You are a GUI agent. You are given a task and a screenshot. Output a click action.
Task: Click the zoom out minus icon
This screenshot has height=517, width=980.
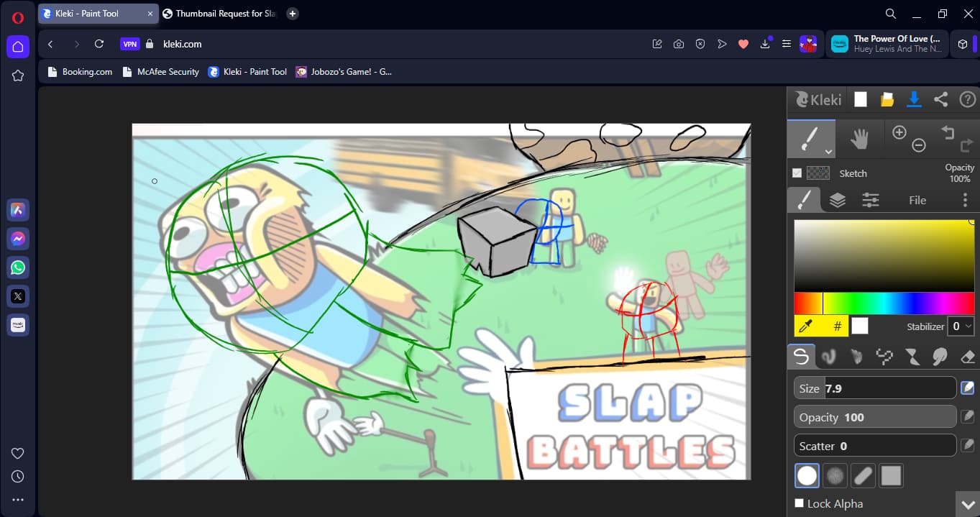pos(918,146)
